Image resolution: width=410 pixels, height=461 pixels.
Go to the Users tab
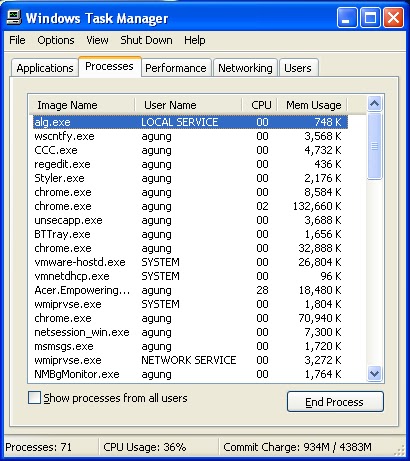[x=298, y=68]
